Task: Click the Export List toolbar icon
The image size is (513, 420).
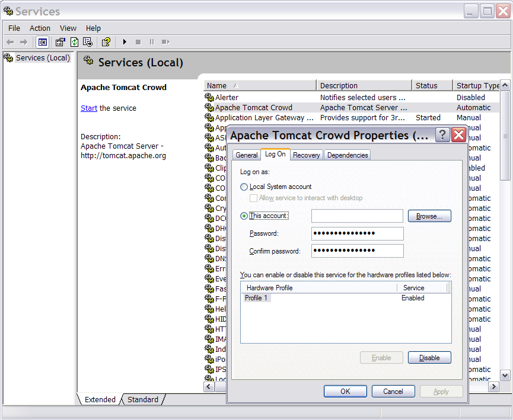Action: [88, 42]
